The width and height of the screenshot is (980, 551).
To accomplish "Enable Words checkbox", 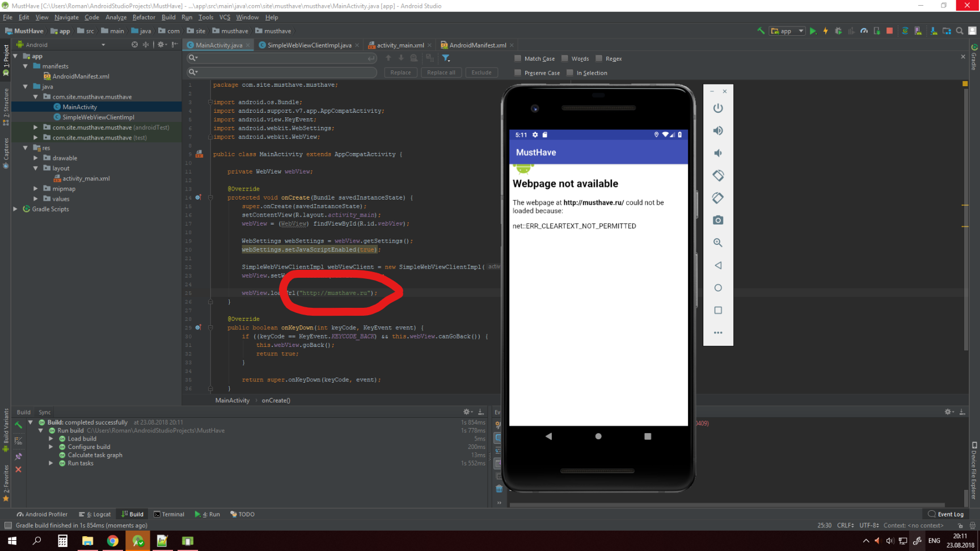I will 565,58.
